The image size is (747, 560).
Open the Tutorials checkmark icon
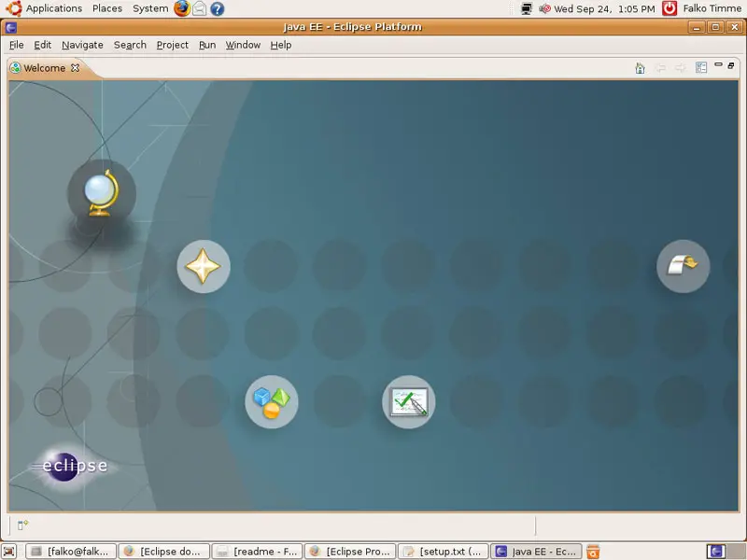409,402
